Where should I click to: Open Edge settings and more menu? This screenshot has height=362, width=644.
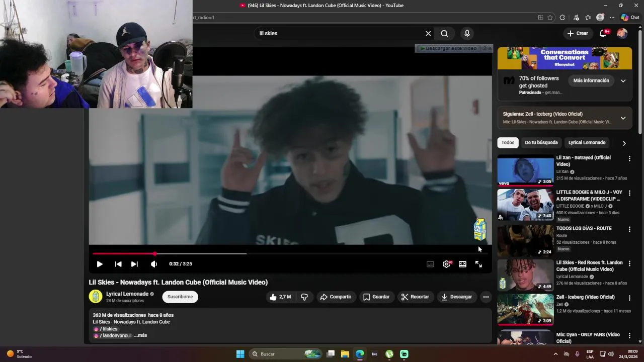(612, 17)
